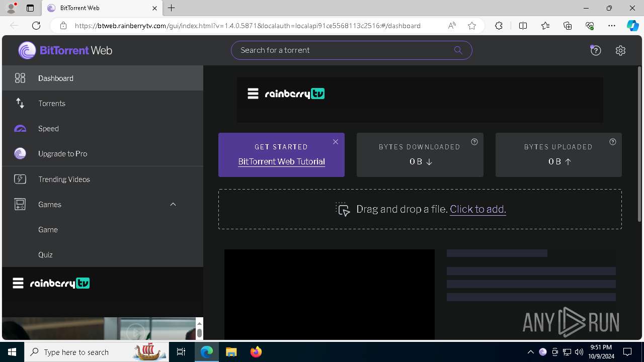Screen dimensions: 644x362
Task: Launch Firefox from taskbar
Action: (256, 352)
